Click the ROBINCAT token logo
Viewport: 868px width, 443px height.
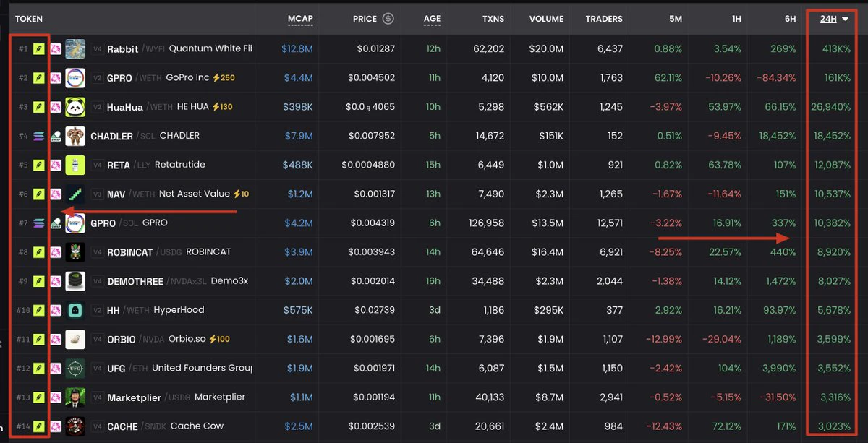[x=75, y=252]
